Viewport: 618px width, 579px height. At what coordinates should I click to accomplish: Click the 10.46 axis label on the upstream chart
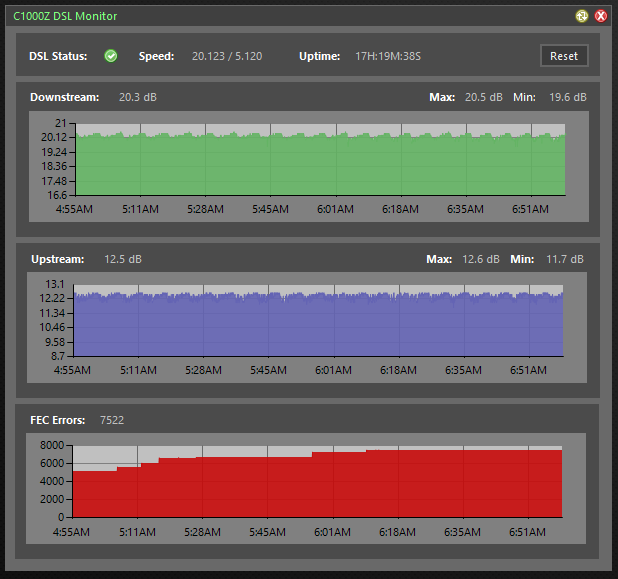click(52, 327)
